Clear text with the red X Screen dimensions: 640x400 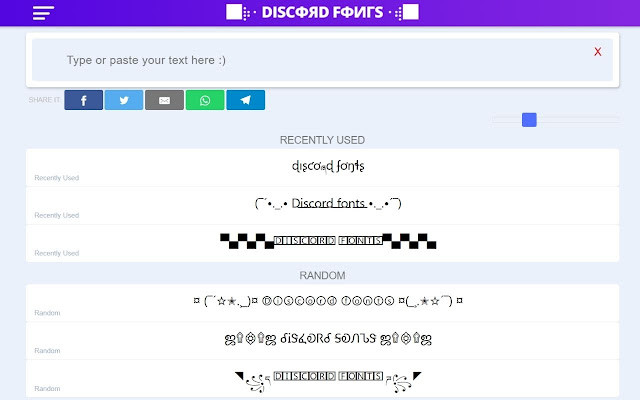tap(598, 52)
